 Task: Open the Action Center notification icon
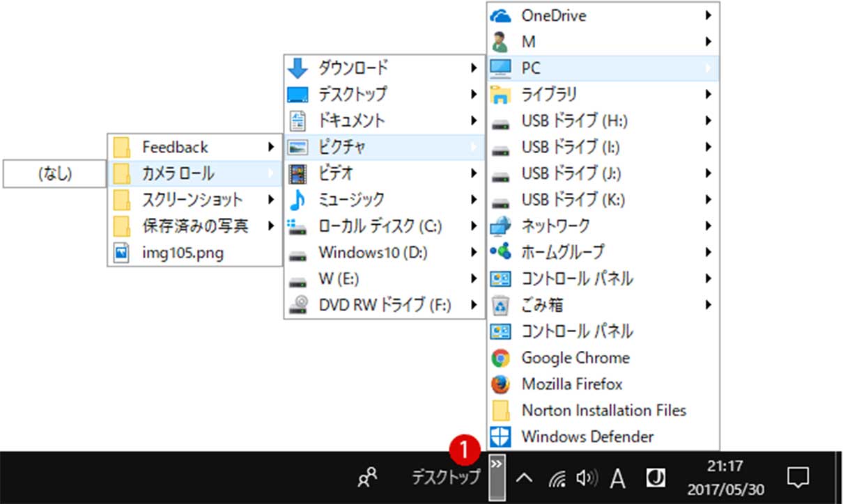797,477
